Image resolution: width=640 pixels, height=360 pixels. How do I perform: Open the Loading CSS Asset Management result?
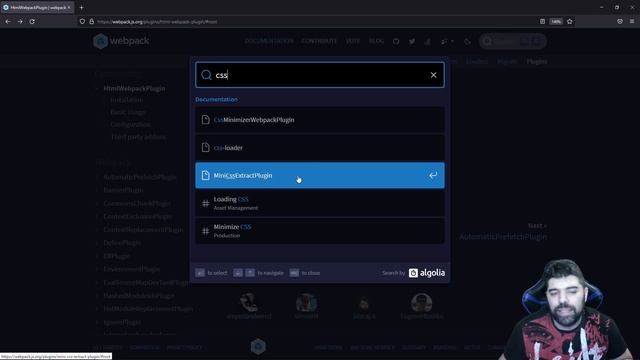[320, 203]
